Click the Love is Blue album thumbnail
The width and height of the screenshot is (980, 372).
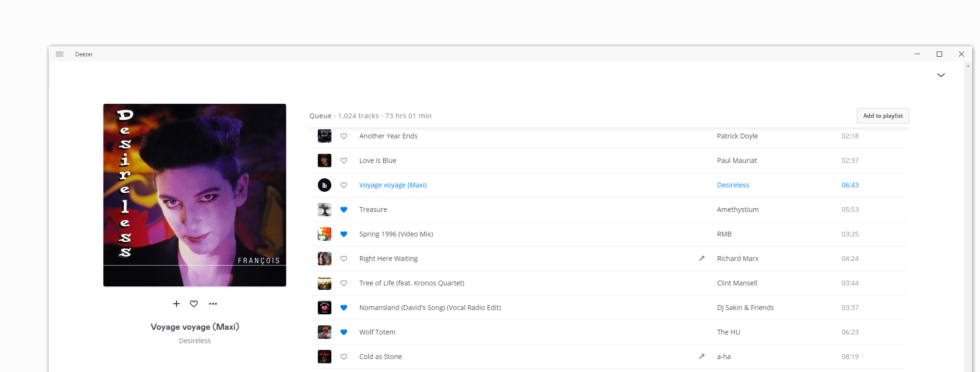[325, 161]
